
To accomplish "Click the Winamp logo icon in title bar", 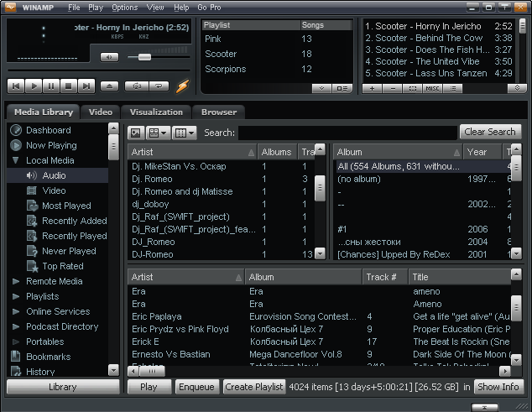I will (11, 7).
